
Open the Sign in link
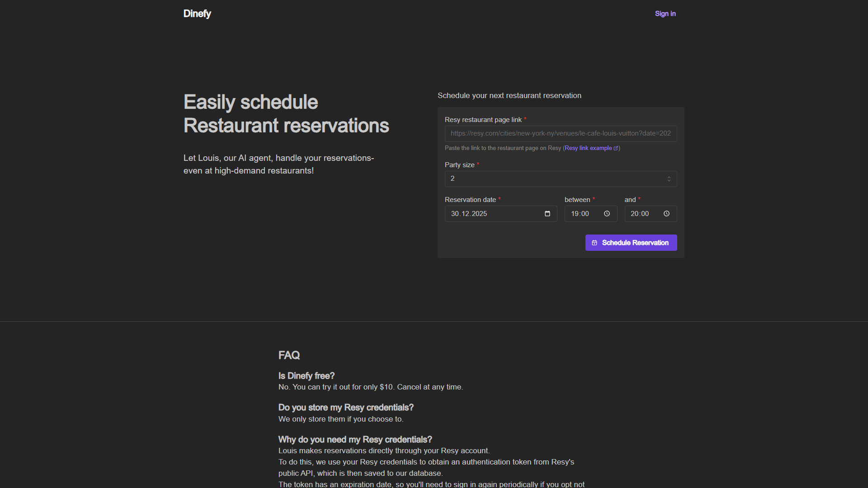click(x=665, y=14)
